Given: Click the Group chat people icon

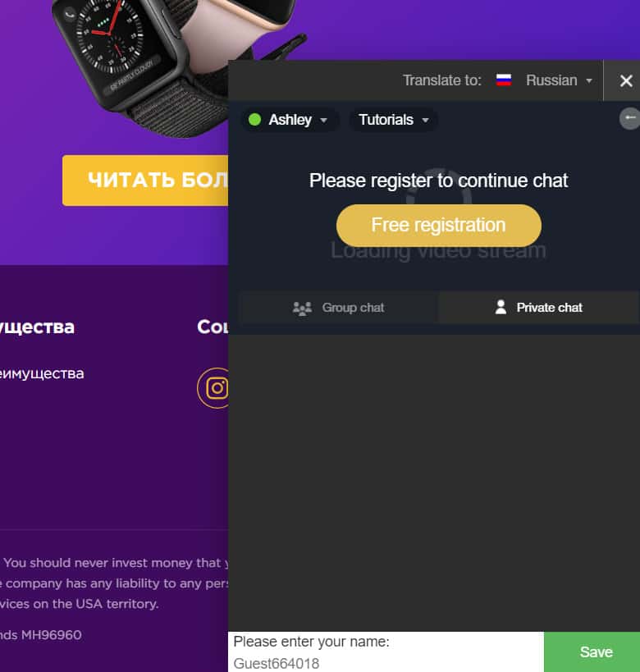Looking at the screenshot, I should [302, 309].
